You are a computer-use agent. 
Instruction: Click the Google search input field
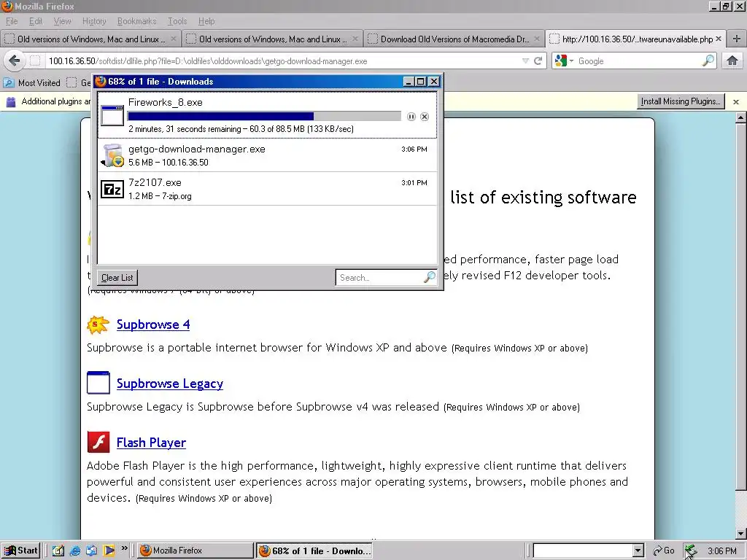[x=638, y=61]
